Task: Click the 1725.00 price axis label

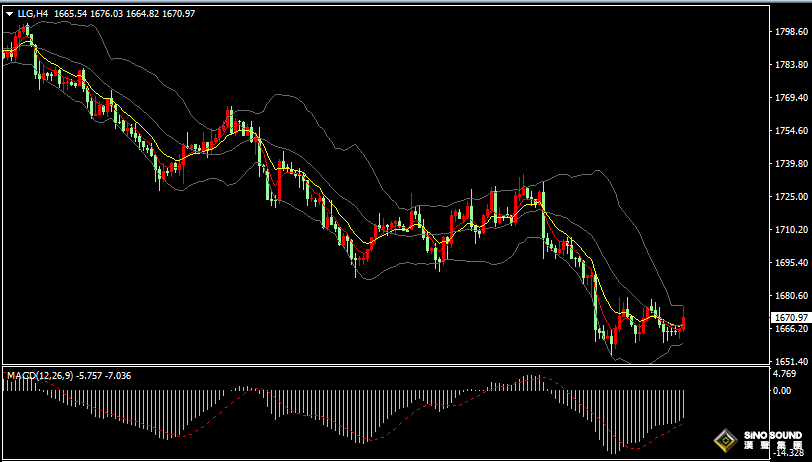Action: pos(789,197)
